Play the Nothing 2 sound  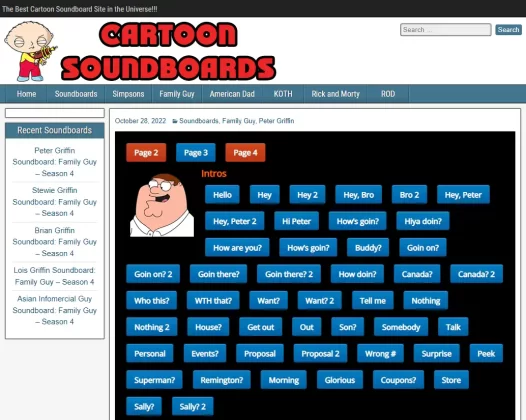152,327
